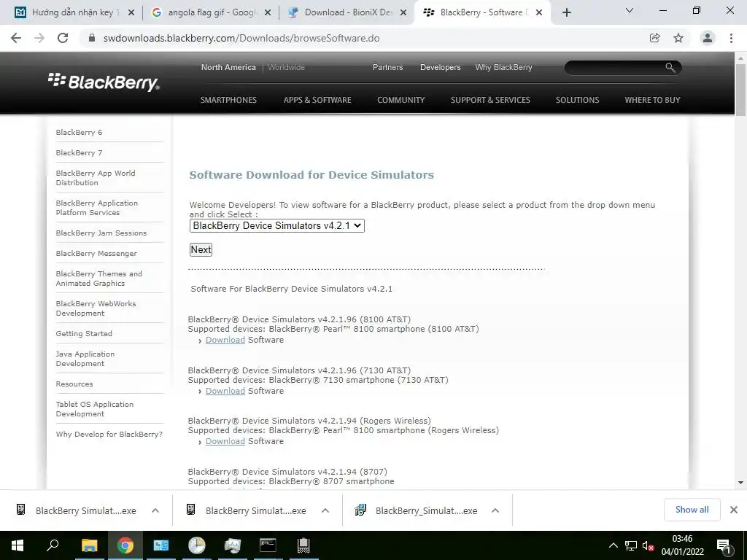Go back to the previous page
The height and width of the screenshot is (560, 747).
pyautogui.click(x=16, y=38)
